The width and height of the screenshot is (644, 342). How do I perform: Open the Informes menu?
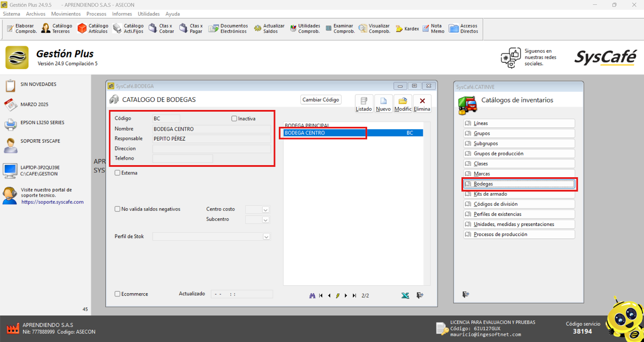(122, 14)
